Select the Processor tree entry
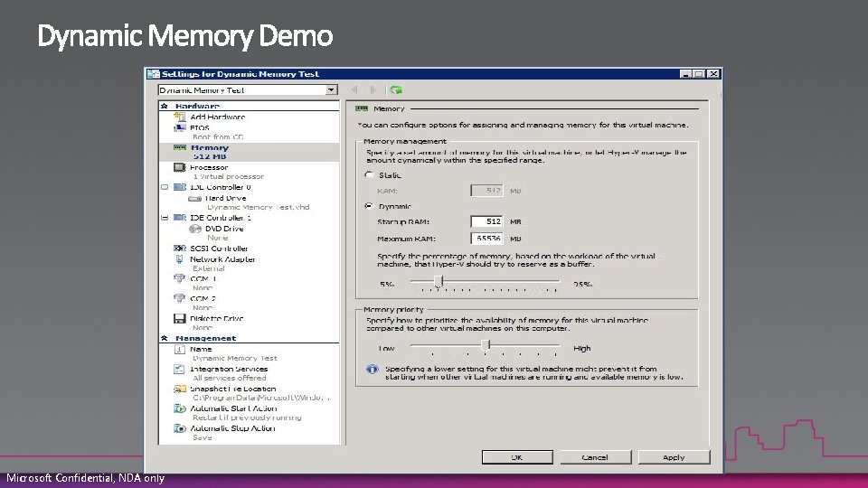This screenshot has width=868, height=488. (209, 167)
